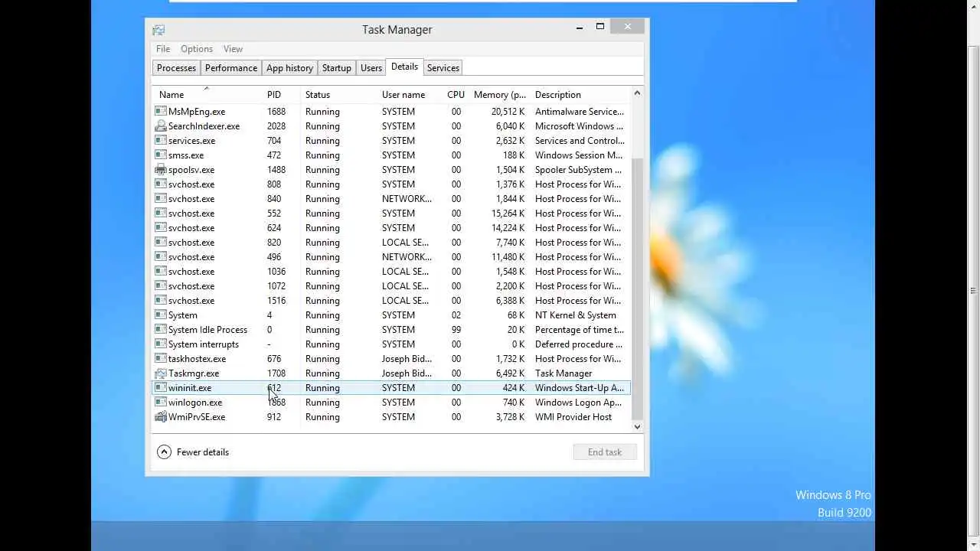
Task: Select the svchost.exe row with PID 1036
Action: pyautogui.click(x=391, y=271)
